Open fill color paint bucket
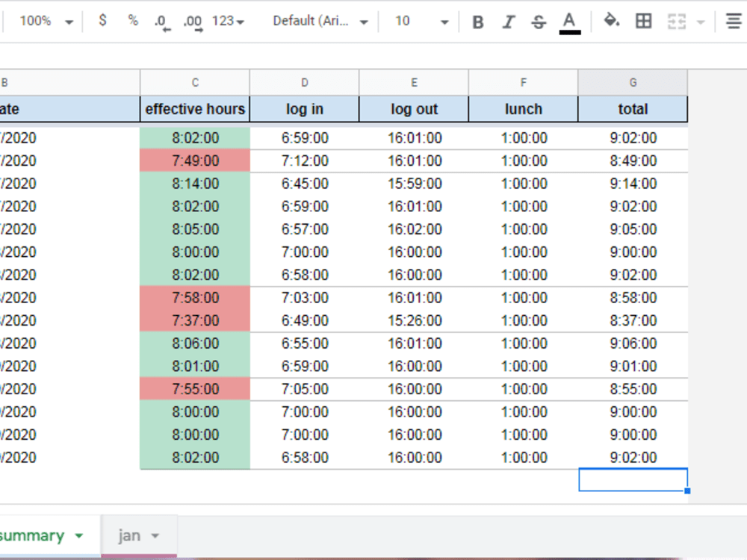Image resolution: width=747 pixels, height=560 pixels. [x=612, y=21]
